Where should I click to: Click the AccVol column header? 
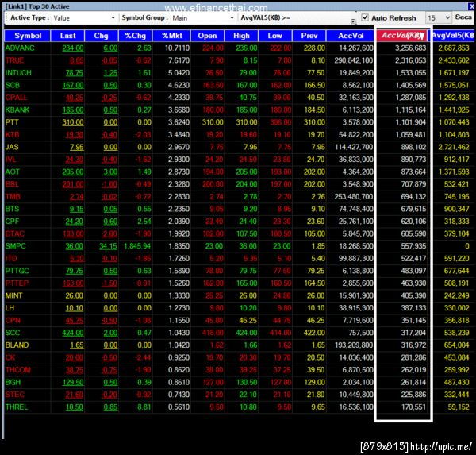click(x=351, y=36)
